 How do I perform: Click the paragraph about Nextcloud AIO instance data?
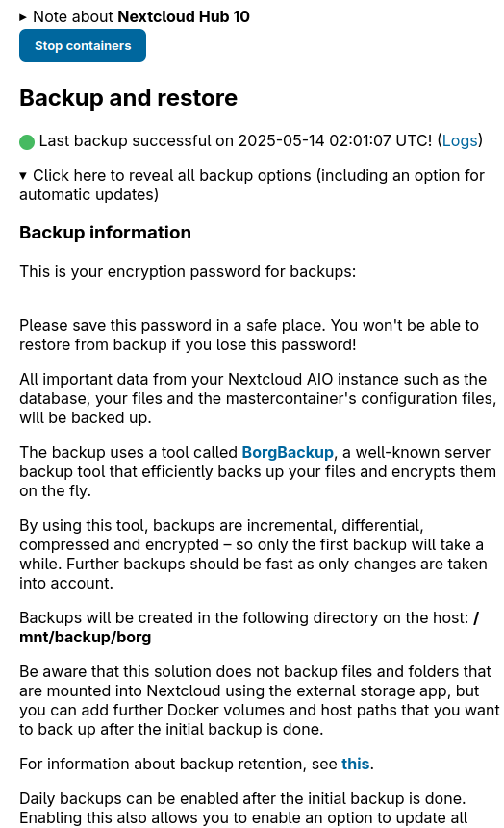pos(258,398)
